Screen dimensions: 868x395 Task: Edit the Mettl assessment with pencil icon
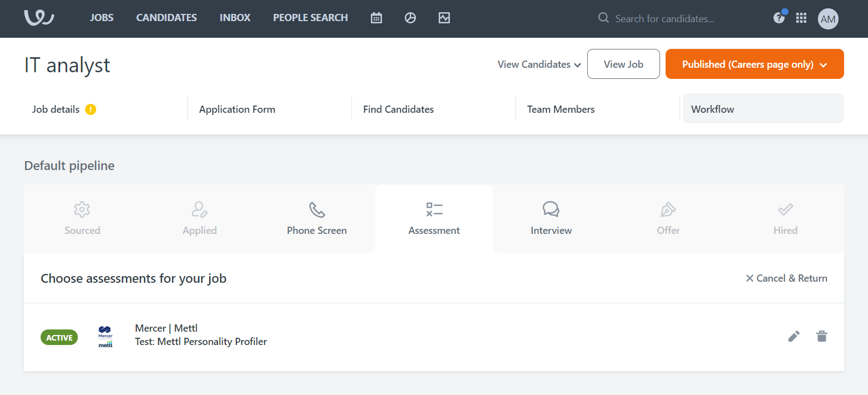794,336
